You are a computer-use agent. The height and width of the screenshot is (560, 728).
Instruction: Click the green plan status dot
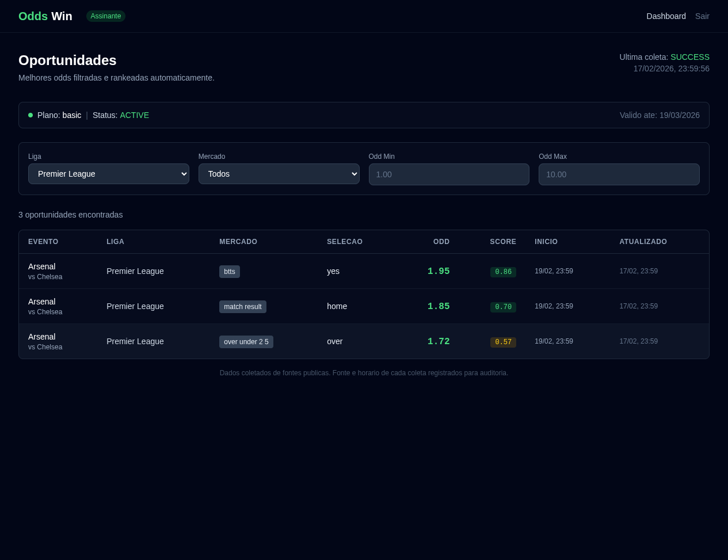(x=31, y=115)
